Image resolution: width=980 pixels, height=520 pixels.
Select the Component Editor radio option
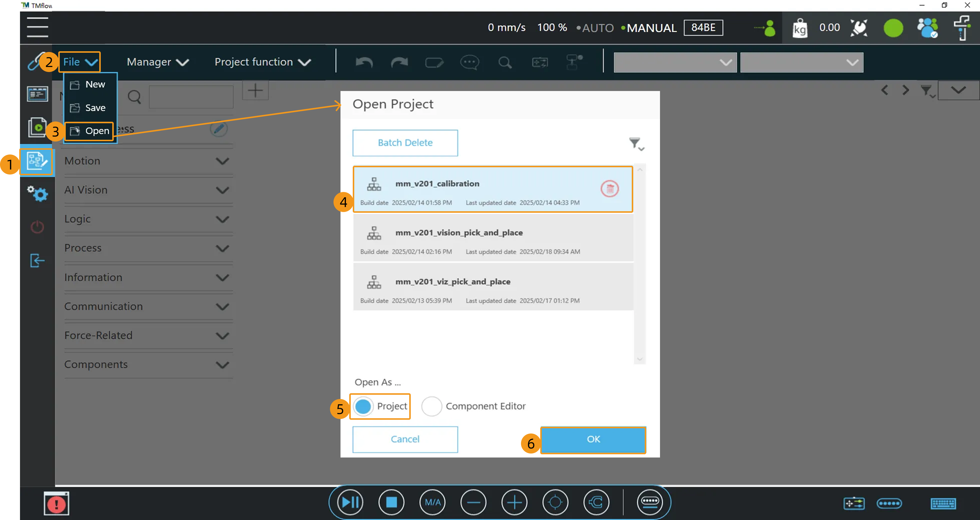431,406
